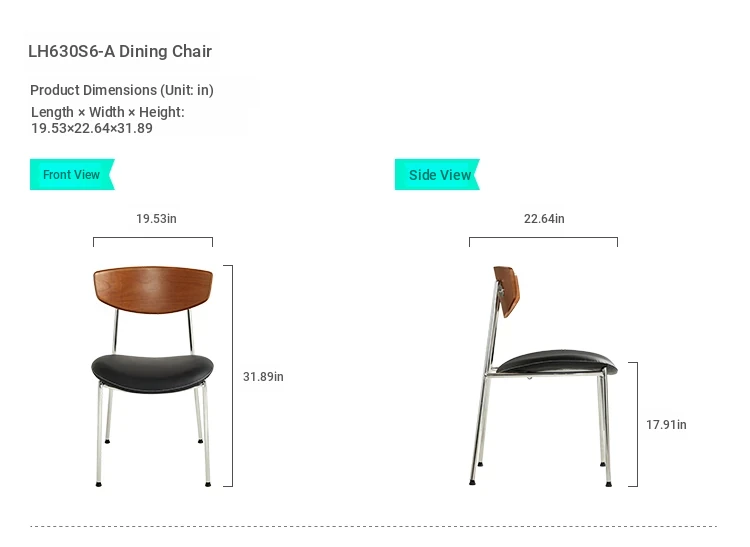Click the wooden backrest in side view
This screenshot has width=750, height=547.
507,291
